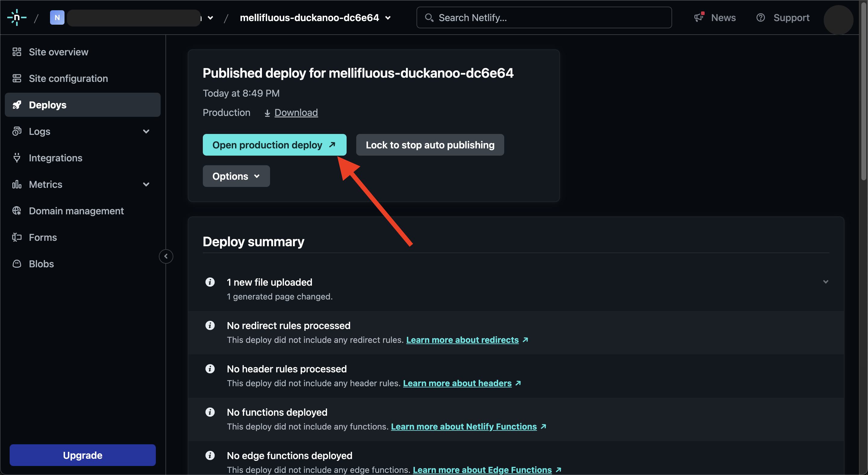Collapse the sidebar with the arrow toggle
This screenshot has height=475, width=868.
[x=166, y=256]
